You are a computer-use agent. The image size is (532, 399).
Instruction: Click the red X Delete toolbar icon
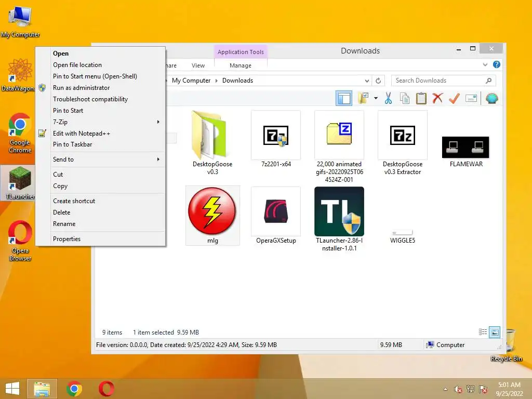pos(437,98)
